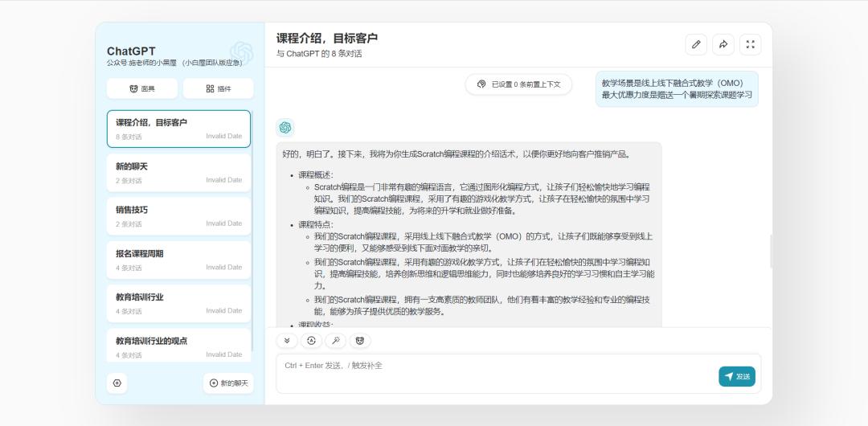
Task: Click the ChatGPT avatar above the reply
Action: coord(285,128)
